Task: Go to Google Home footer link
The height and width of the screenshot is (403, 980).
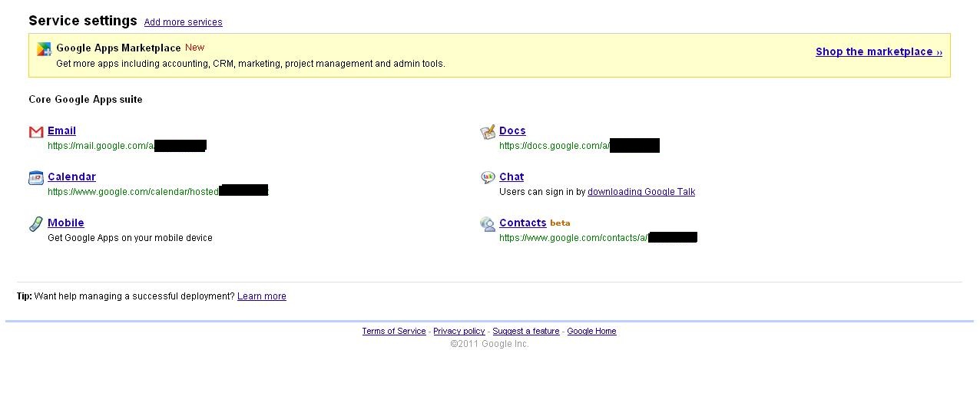Action: pos(591,331)
